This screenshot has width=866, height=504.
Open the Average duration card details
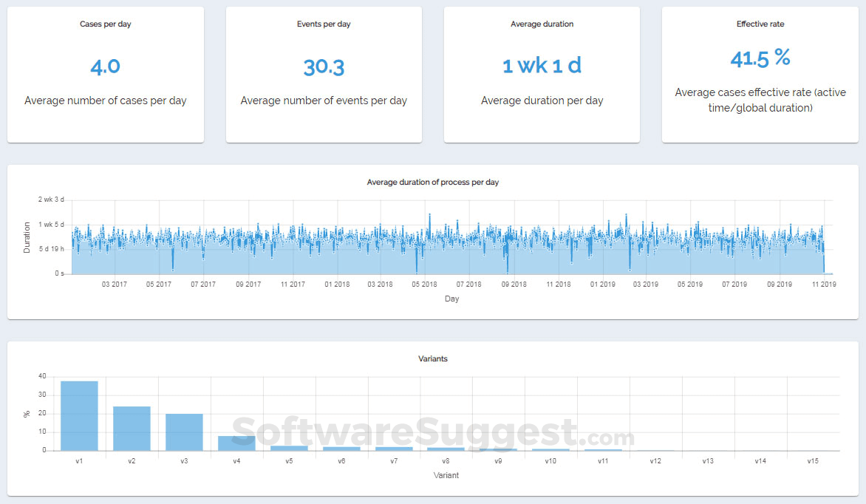click(542, 74)
